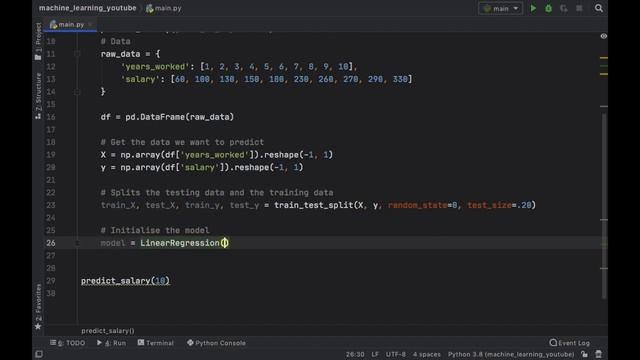Click Python Console icon in bottom bar
Image resolution: width=640 pixels, height=360 pixels.
point(190,342)
